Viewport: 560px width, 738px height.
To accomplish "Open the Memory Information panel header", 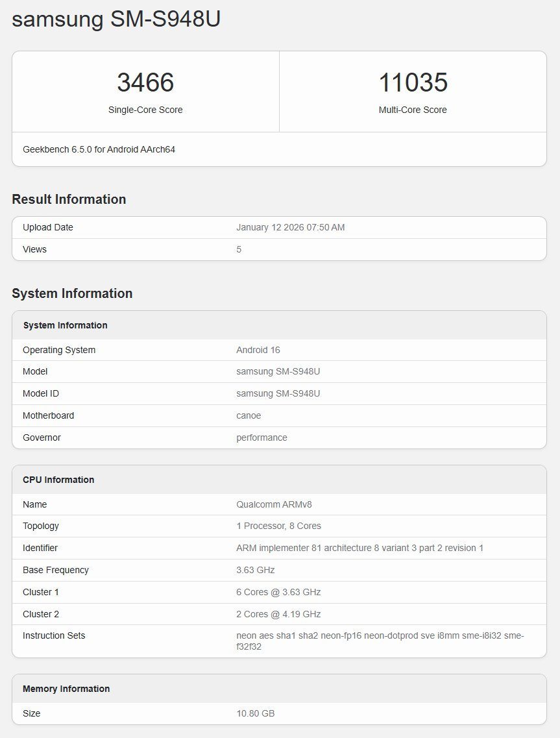I will (67, 689).
